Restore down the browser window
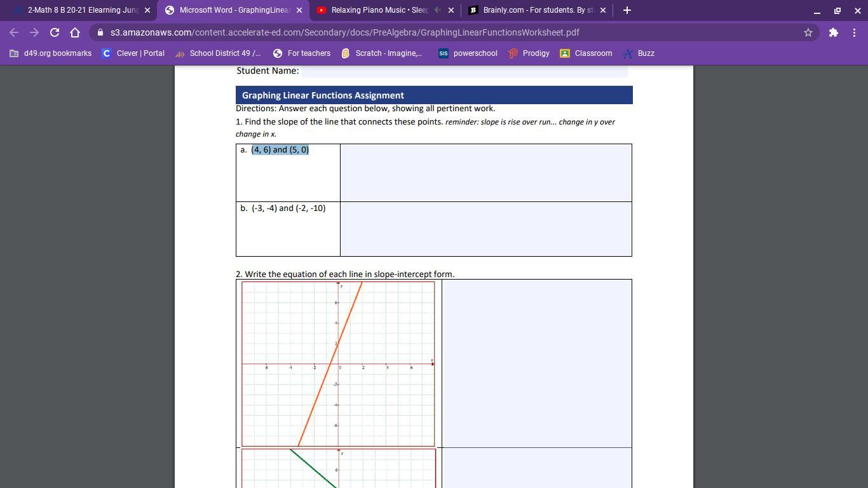The height and width of the screenshot is (488, 868). (x=837, y=10)
